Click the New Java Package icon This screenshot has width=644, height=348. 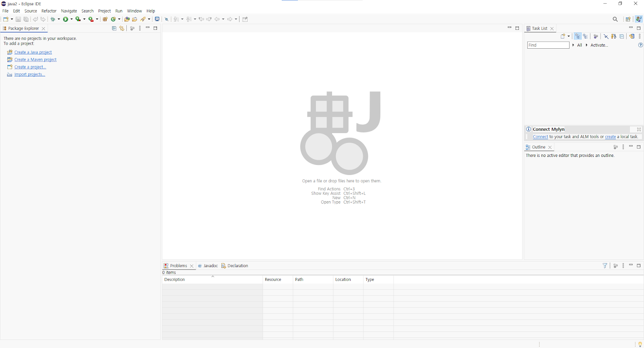[x=105, y=19]
